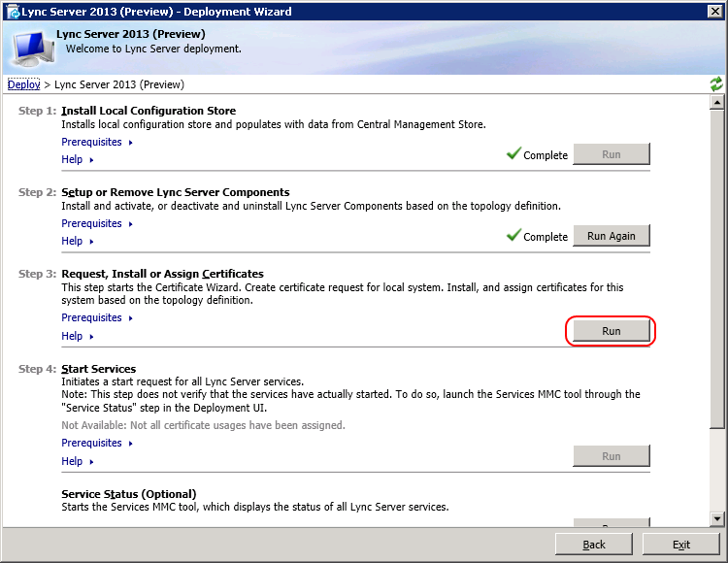Click the Lync title bar app icon

[x=13, y=12]
